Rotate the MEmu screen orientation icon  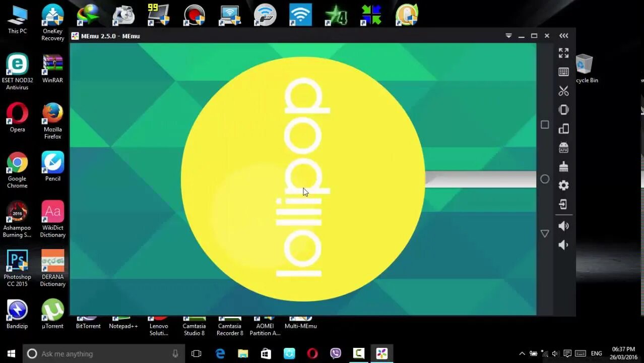pyautogui.click(x=563, y=129)
